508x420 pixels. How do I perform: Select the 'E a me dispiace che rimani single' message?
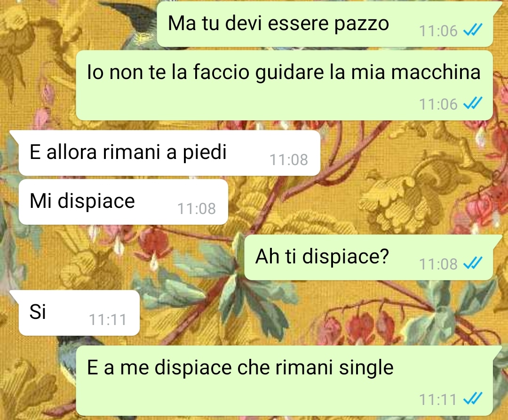284,380
